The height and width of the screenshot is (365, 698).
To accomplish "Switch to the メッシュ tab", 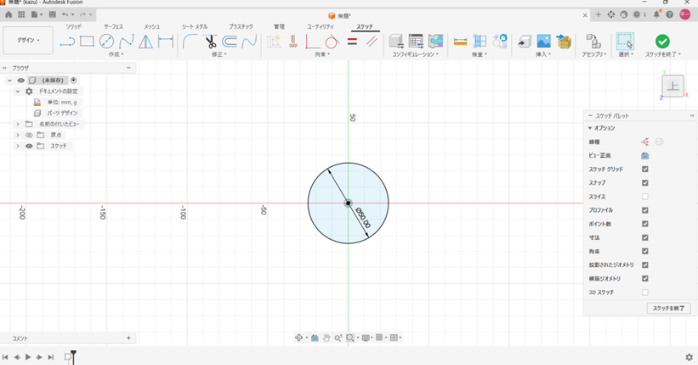I will [151, 27].
